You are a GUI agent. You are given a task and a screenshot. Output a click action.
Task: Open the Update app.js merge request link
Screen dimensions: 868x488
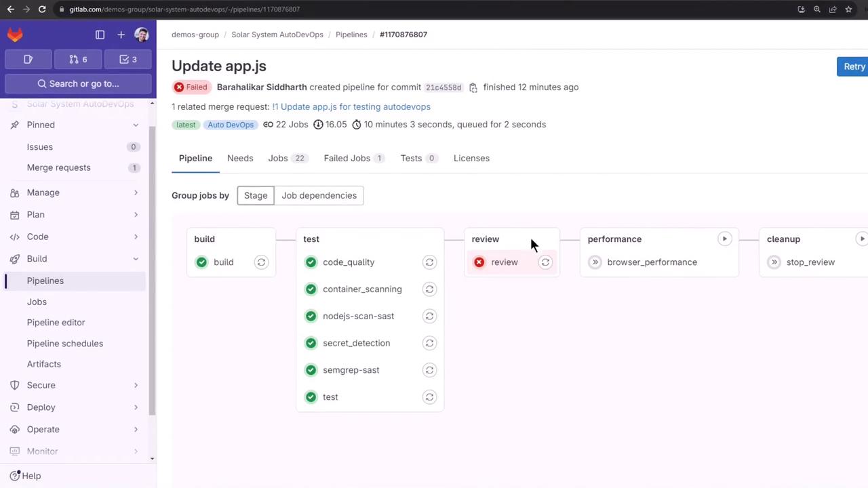351,106
